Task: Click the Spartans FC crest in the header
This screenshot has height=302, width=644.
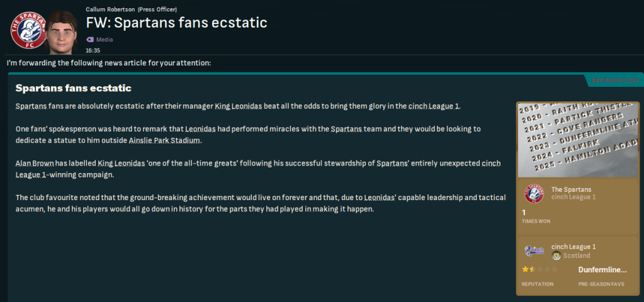Action: (x=26, y=29)
